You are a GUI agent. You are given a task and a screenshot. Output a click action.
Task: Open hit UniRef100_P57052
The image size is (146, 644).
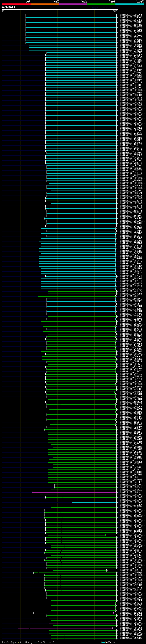click(x=131, y=533)
